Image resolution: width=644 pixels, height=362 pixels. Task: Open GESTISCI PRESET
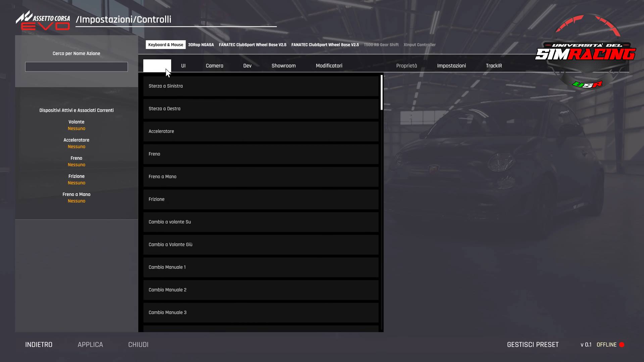(x=533, y=344)
